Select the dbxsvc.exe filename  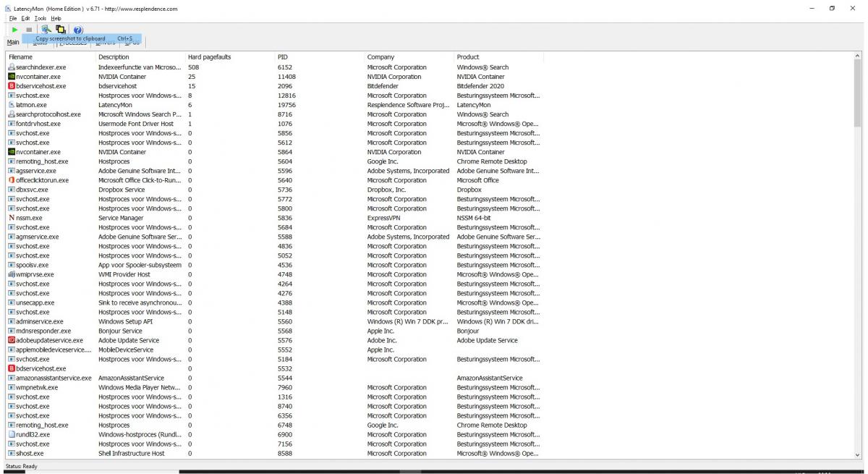click(x=33, y=190)
